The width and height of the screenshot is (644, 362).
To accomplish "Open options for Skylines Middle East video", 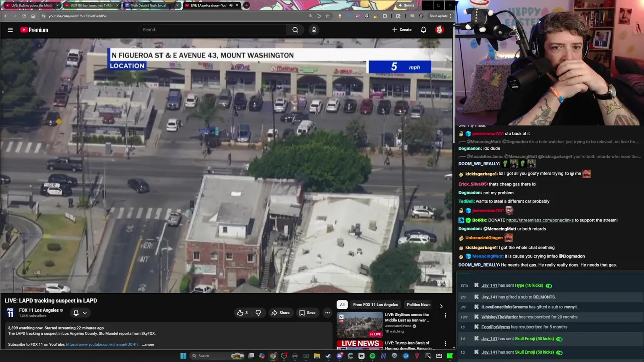I will [x=445, y=316].
